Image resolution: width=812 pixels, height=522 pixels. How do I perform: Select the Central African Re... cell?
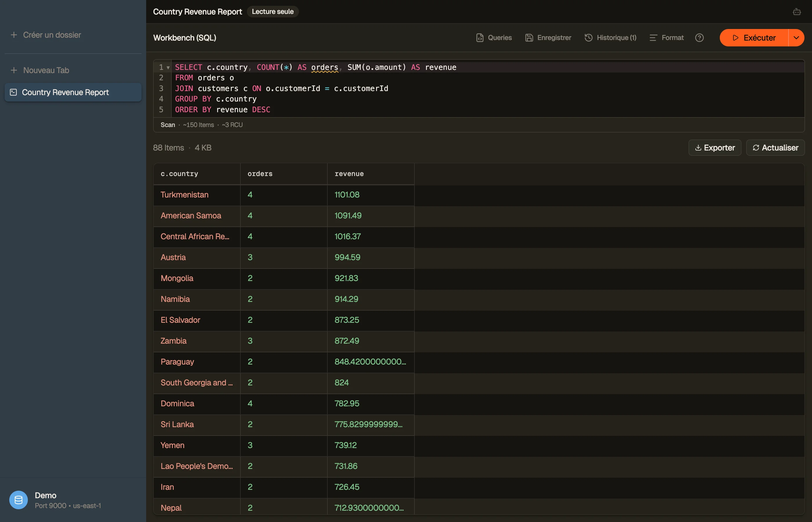[x=197, y=237]
